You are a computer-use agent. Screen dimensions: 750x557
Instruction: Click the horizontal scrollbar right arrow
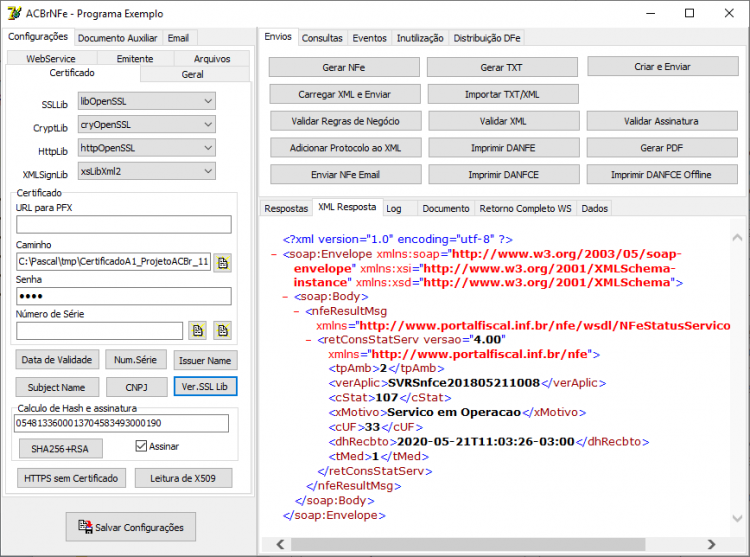tap(711, 544)
